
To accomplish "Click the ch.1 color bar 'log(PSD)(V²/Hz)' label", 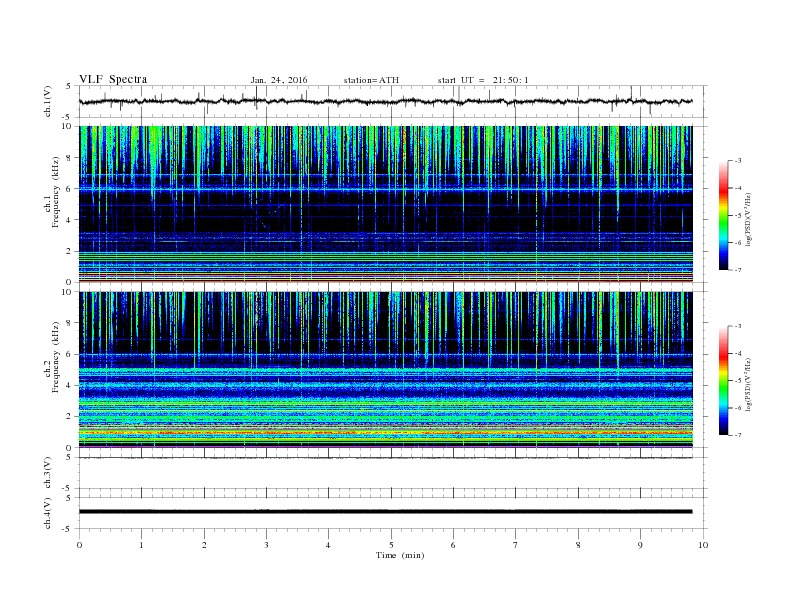I will [x=748, y=219].
